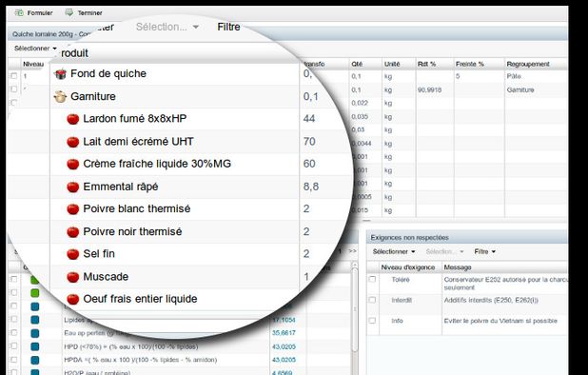Screen dimensions: 588x375
Task: Select the Crème fraîche liquide 30%MG row
Action: pyautogui.click(x=175, y=164)
